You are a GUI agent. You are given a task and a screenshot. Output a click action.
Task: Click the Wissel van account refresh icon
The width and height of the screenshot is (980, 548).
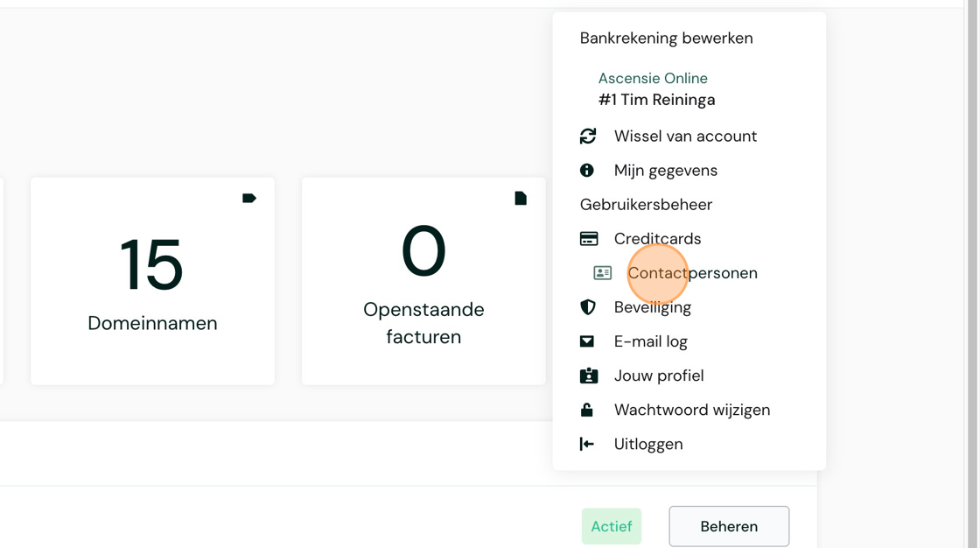(x=588, y=137)
